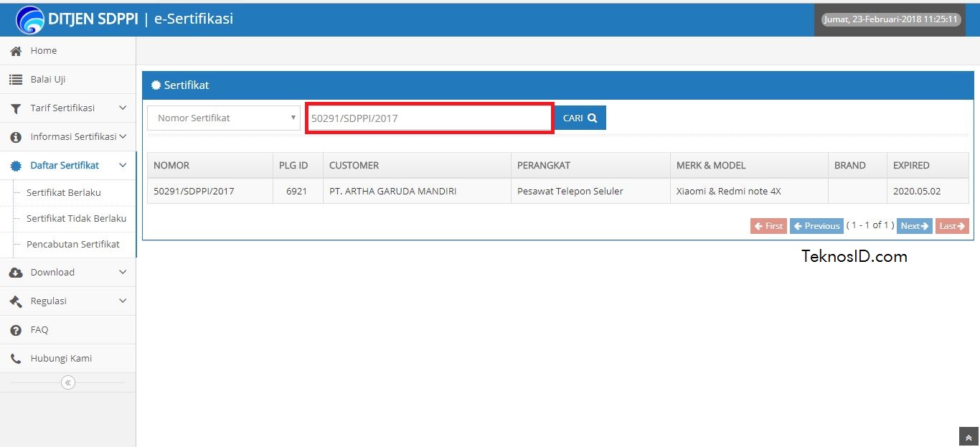This screenshot has width=980, height=447.
Task: Click the MERK & MODEL column header
Action: (750, 165)
